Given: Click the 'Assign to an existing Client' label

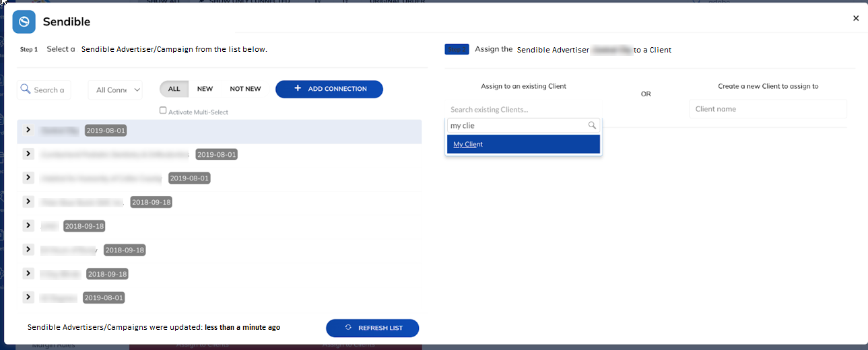Looking at the screenshot, I should coord(523,86).
